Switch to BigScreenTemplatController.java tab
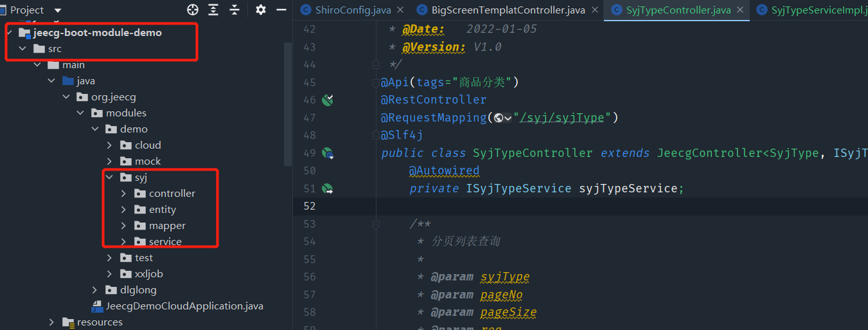The image size is (868, 330). [x=500, y=10]
